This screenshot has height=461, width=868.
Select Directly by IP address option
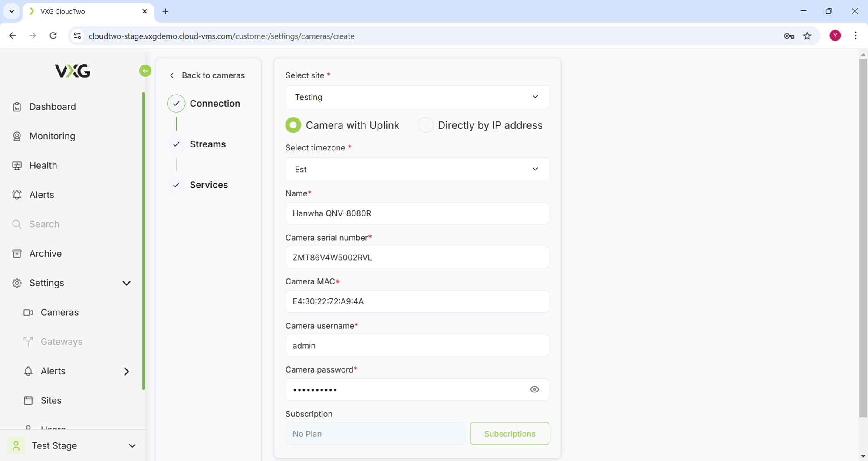pyautogui.click(x=425, y=125)
